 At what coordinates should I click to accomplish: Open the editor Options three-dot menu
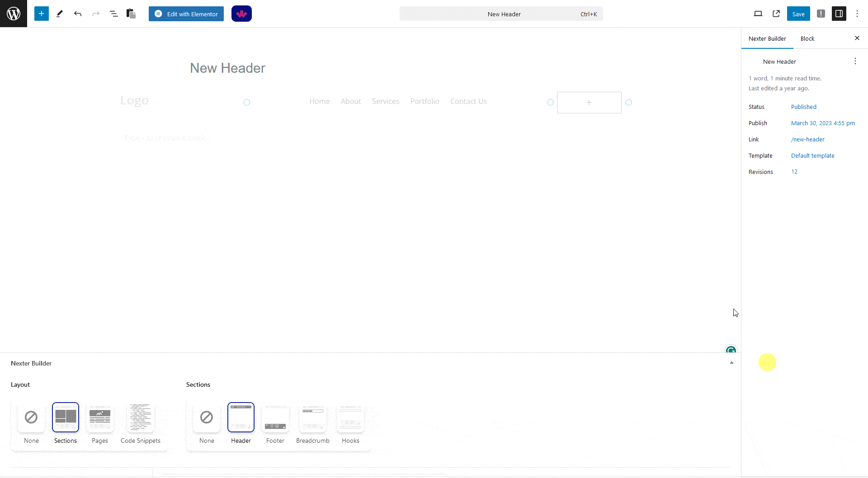pyautogui.click(x=857, y=14)
